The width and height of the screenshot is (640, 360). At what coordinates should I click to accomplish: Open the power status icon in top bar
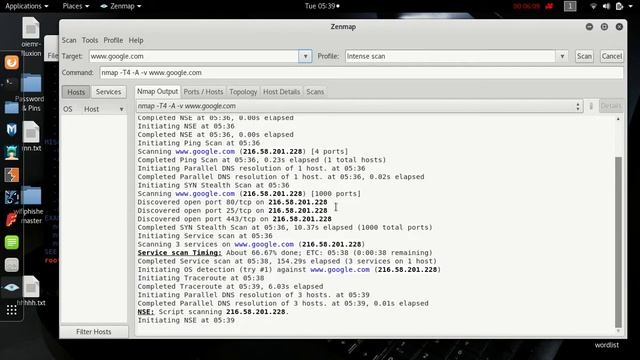[x=619, y=6]
